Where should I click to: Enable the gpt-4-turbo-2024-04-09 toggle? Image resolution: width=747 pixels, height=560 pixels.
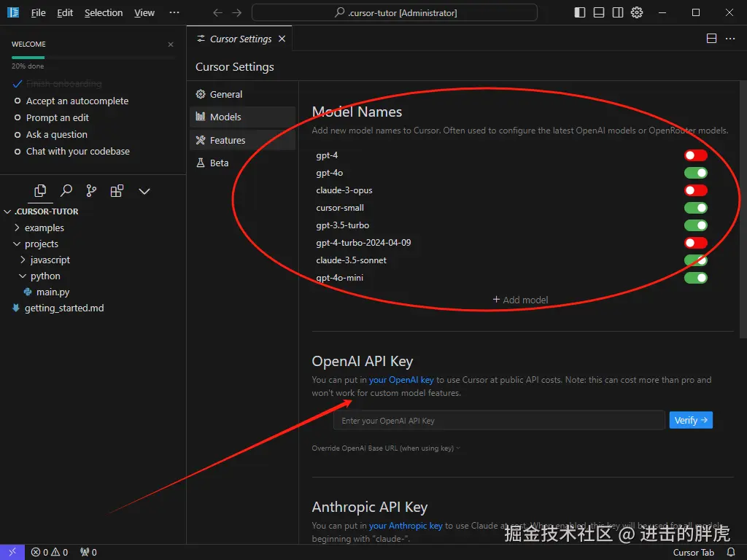tap(695, 243)
